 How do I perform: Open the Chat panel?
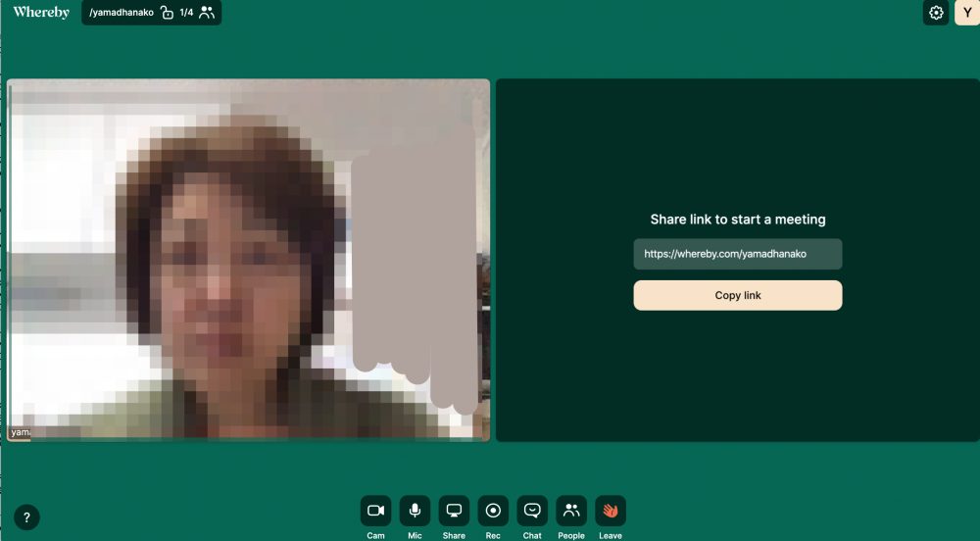(x=532, y=511)
